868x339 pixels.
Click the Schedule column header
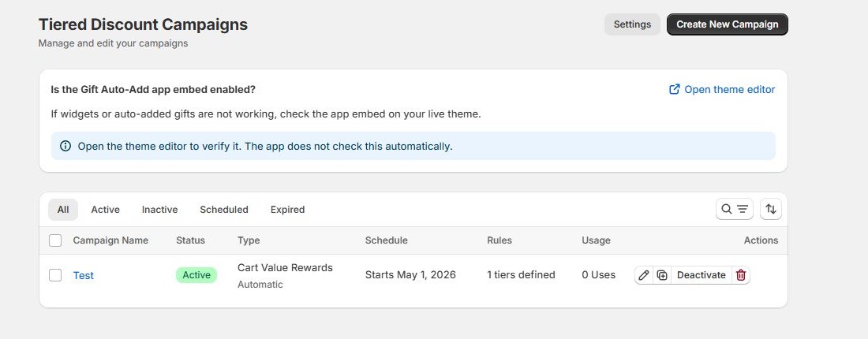(387, 240)
